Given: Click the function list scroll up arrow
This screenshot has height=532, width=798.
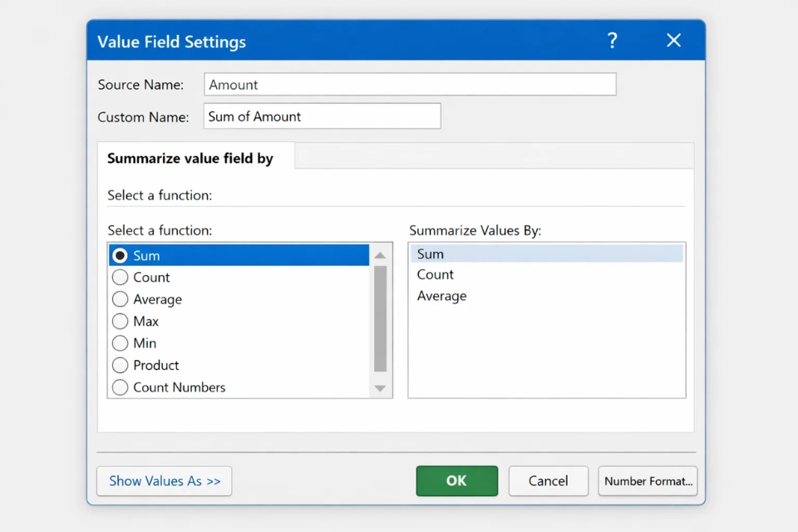Looking at the screenshot, I should pos(380,255).
